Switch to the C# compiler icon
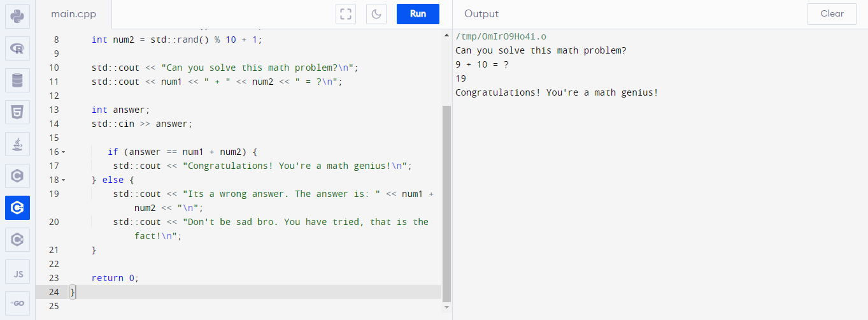The height and width of the screenshot is (320, 868). [x=17, y=240]
